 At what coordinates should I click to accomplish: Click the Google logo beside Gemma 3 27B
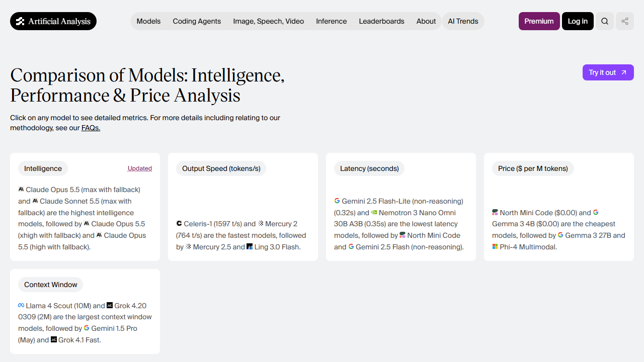click(x=560, y=235)
